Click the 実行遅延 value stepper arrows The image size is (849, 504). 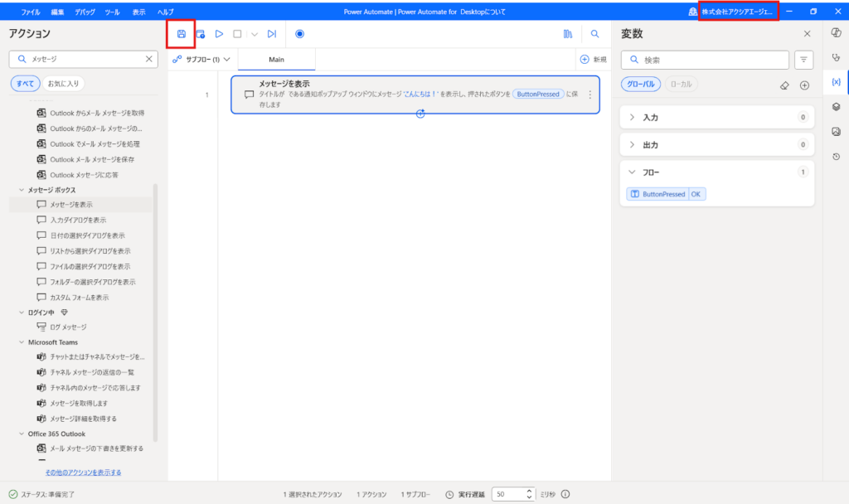pos(529,494)
